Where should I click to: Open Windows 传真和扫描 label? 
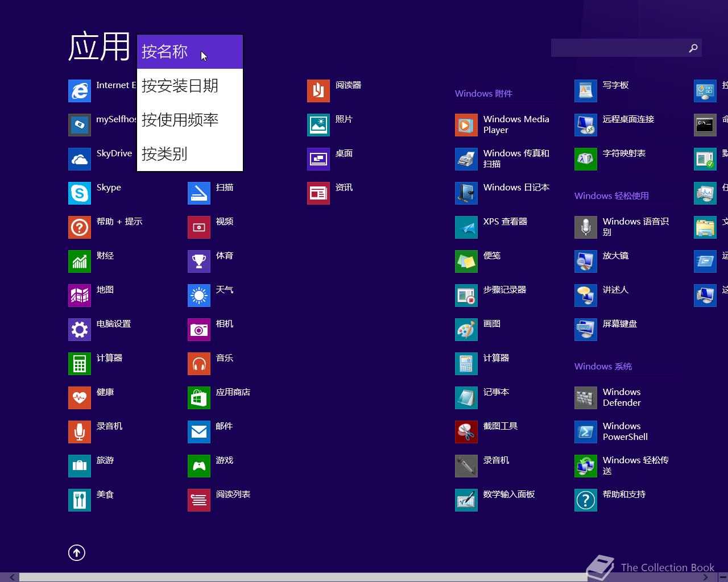tap(516, 159)
